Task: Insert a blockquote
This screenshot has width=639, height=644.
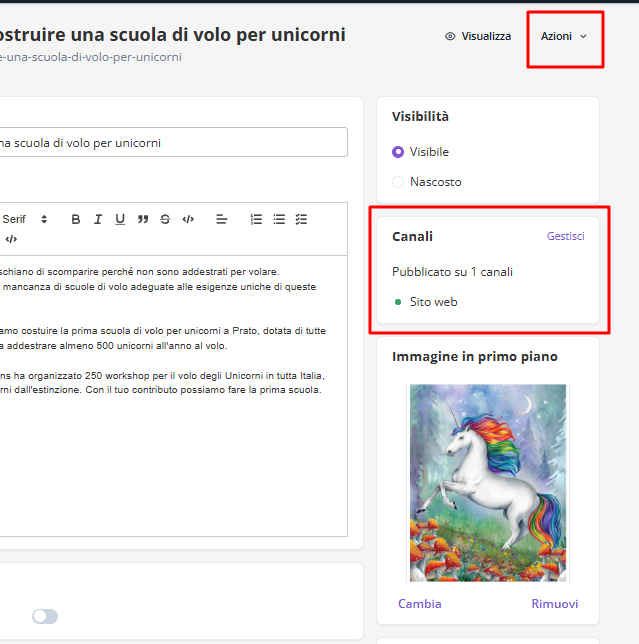Action: coord(143,219)
